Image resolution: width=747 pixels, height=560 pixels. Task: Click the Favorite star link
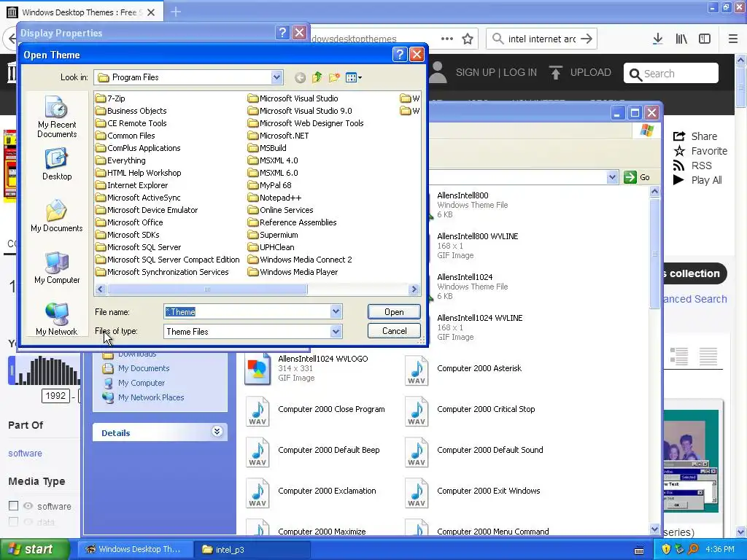700,151
